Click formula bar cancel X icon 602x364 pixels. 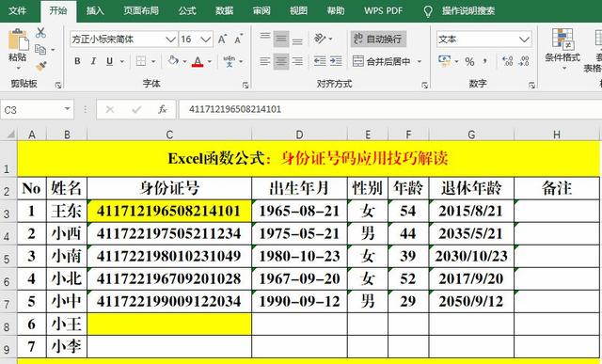pos(110,110)
